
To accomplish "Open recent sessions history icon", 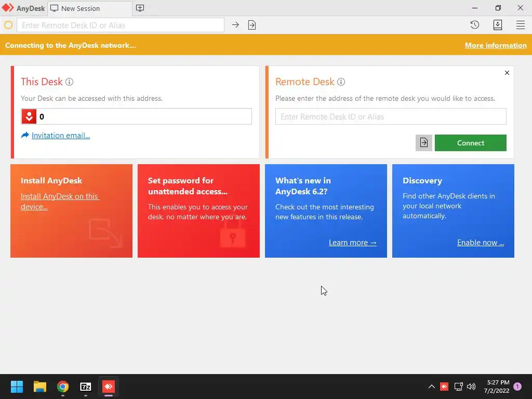I will (475, 25).
